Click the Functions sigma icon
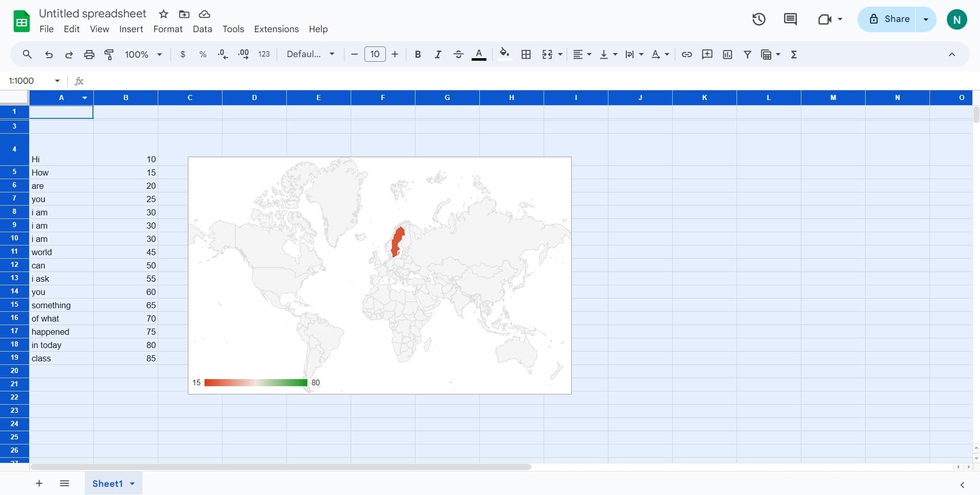Viewport: 980px width, 495px height. click(794, 54)
